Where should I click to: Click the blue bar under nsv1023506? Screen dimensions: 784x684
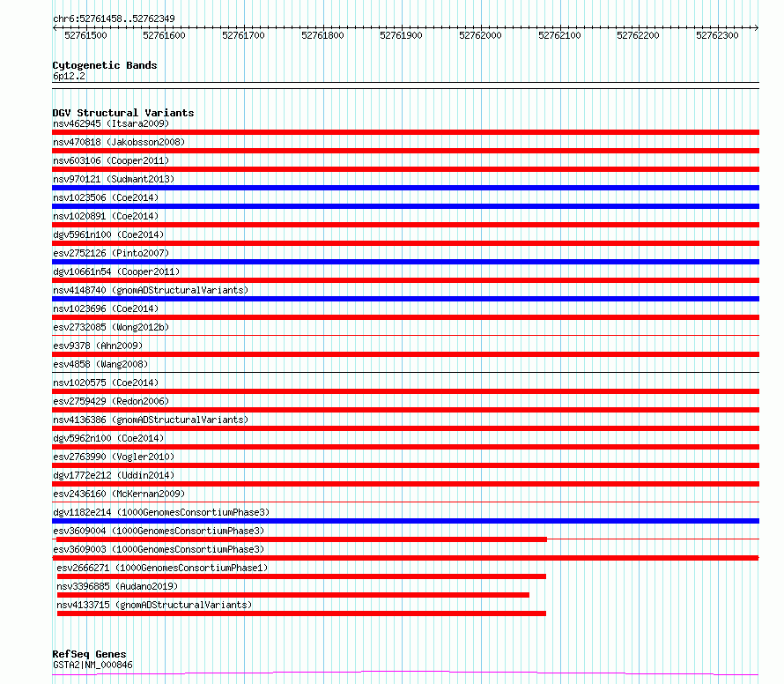[405, 206]
